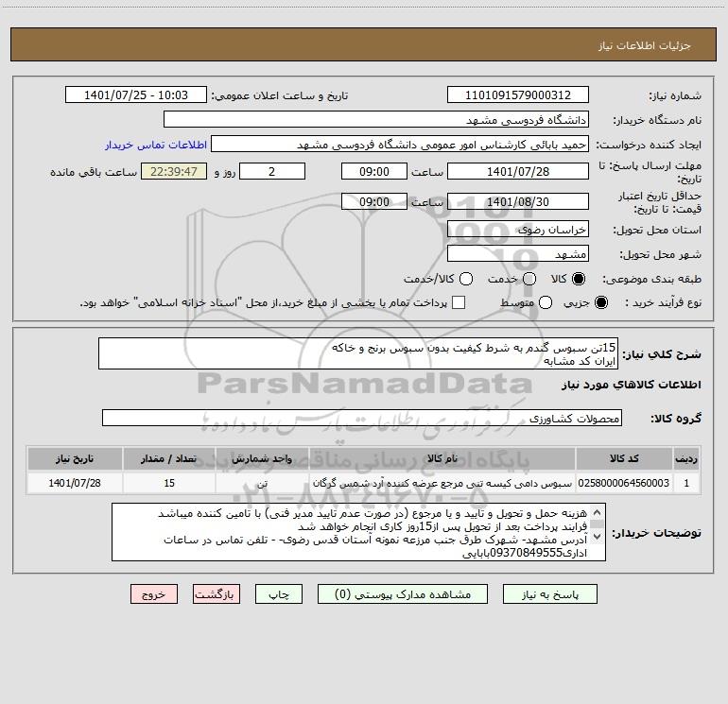Click the label شرح کلی نیاز
Screen dimensions: 728x704
(x=662, y=354)
